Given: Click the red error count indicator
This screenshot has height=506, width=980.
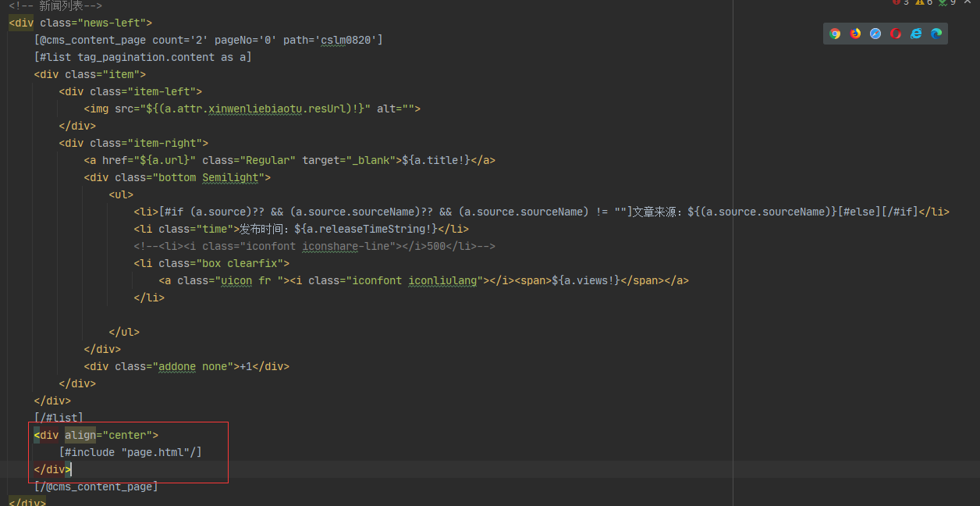Looking at the screenshot, I should 900,3.
